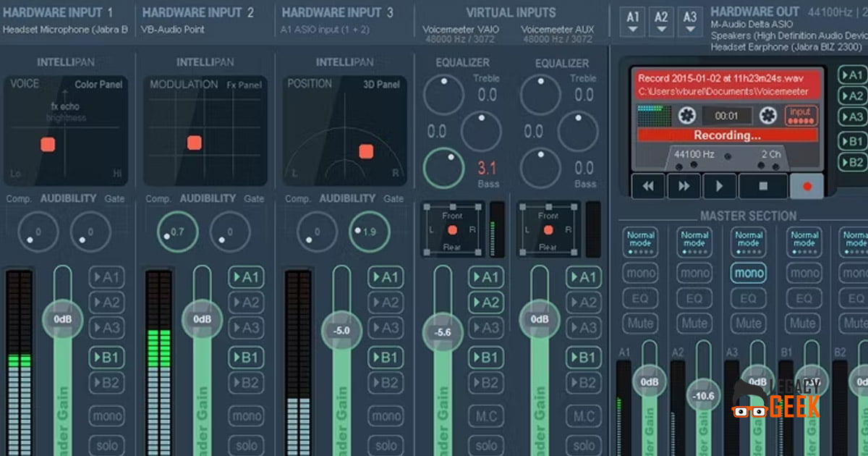Enable B1 routing on Voicemeeter AUX strip

(x=583, y=357)
